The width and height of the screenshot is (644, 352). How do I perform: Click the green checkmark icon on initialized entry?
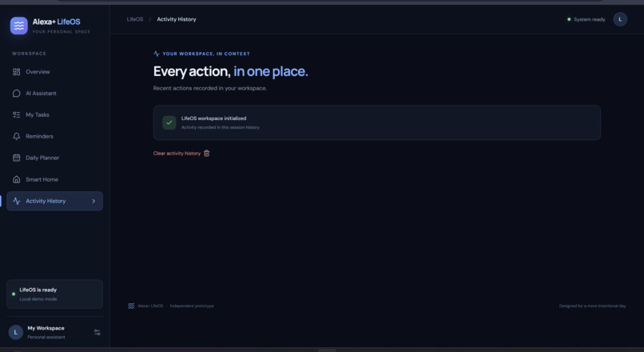click(x=169, y=122)
